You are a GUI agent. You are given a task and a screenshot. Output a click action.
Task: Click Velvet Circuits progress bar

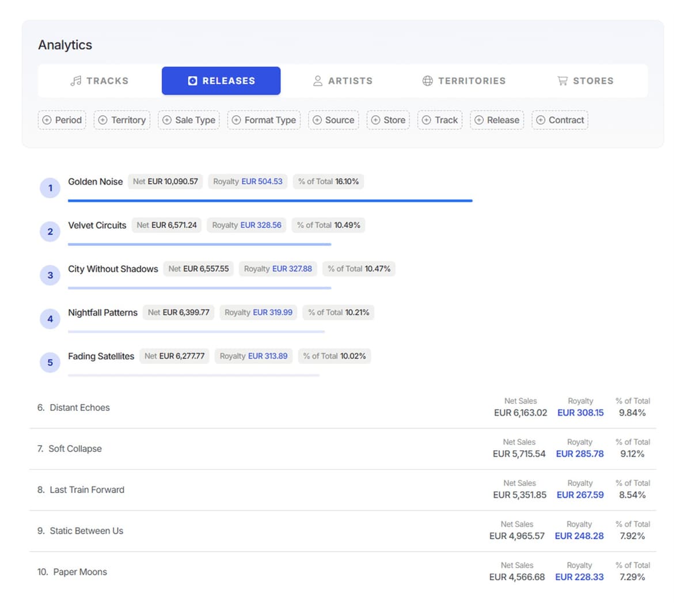[x=199, y=245]
